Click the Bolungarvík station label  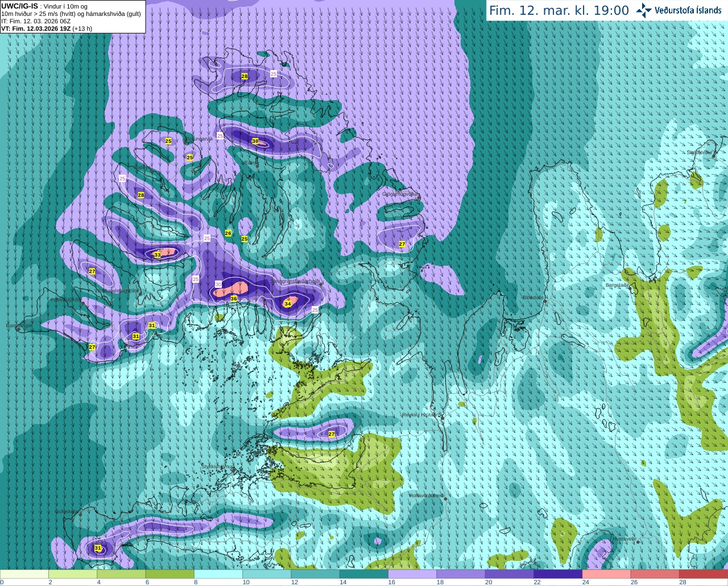pyautogui.click(x=199, y=138)
